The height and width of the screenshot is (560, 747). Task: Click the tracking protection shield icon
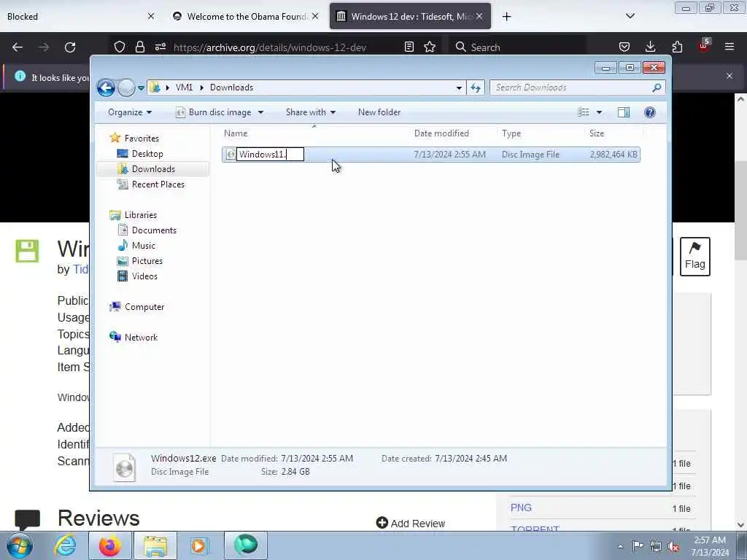click(x=119, y=47)
